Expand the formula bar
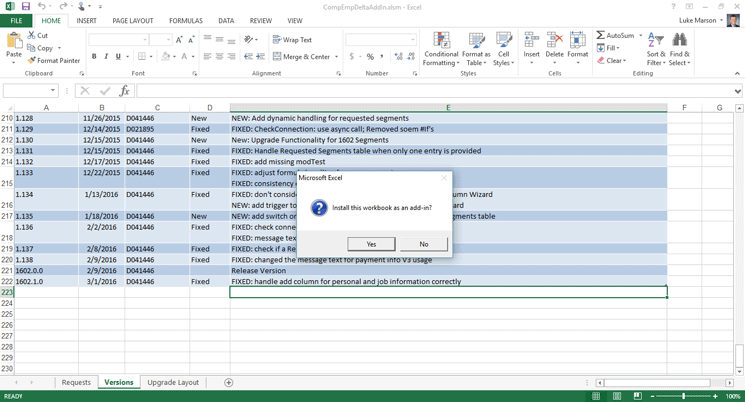The image size is (745, 402). (737, 91)
